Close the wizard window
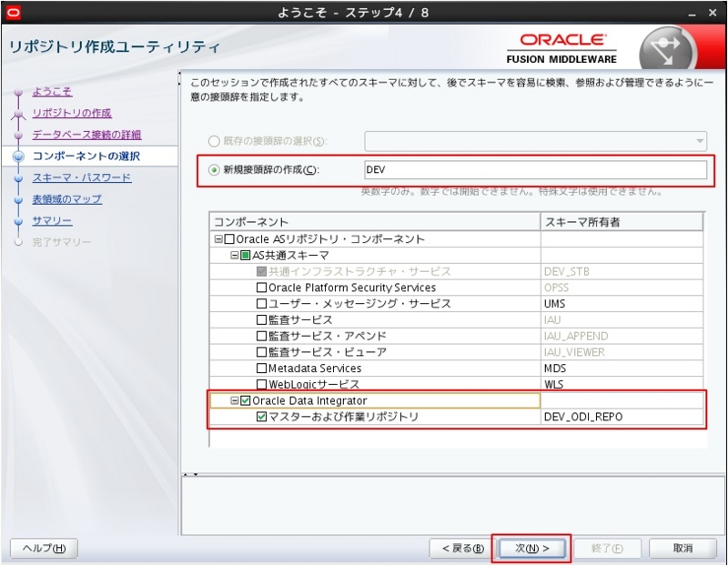 (x=713, y=13)
